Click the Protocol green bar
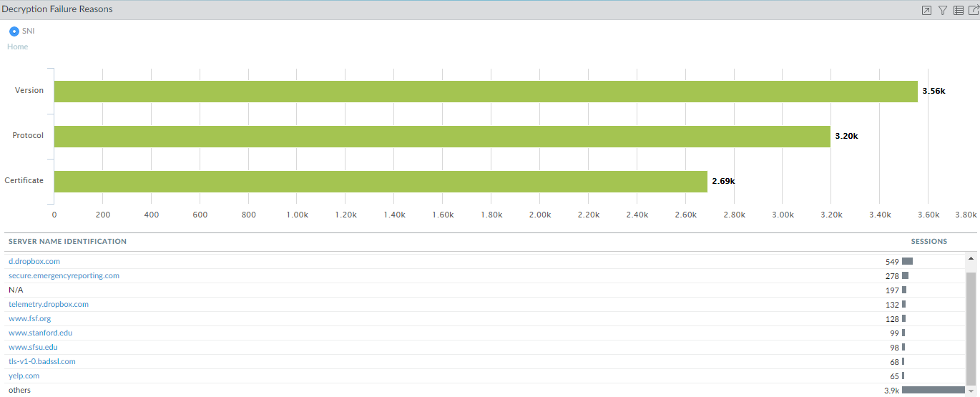 pyautogui.click(x=441, y=137)
